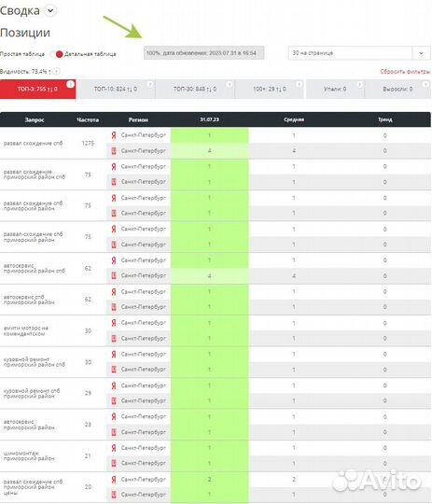Select the ТОП-10: 824 filter tab
Viewport: 432px width, 504px height.
click(x=116, y=89)
